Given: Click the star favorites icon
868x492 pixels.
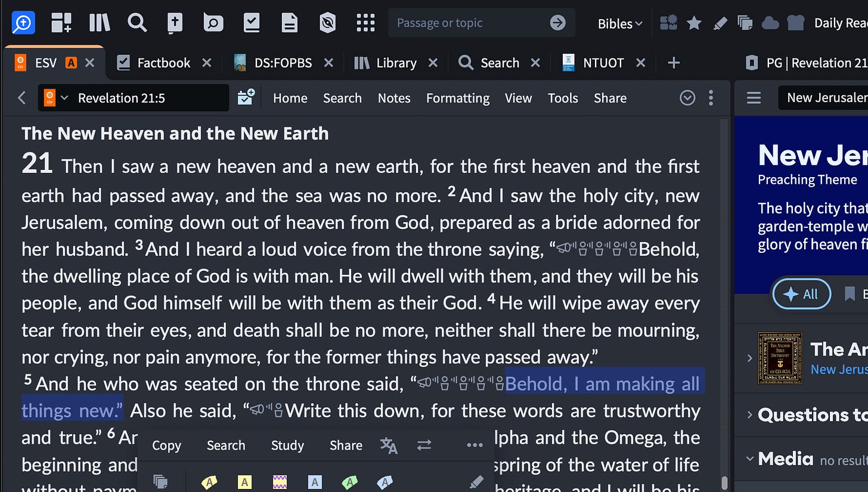Looking at the screenshot, I should click(x=694, y=23).
